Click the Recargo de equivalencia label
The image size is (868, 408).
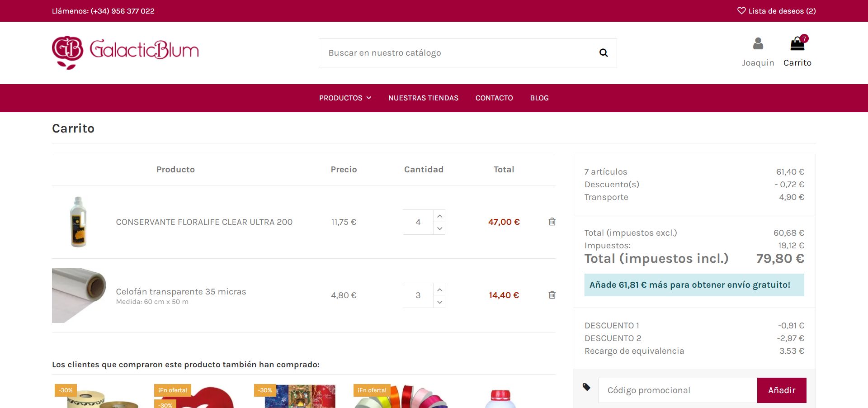[634, 351]
